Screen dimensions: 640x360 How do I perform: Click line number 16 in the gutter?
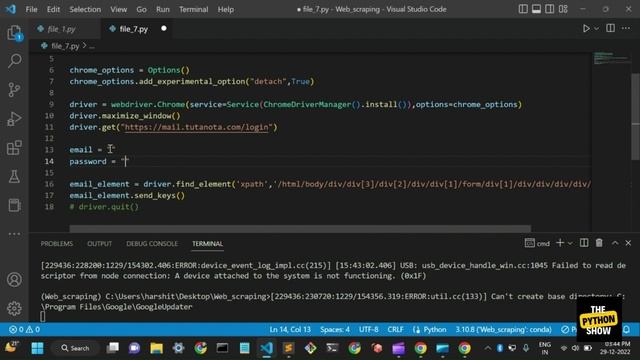[49, 184]
